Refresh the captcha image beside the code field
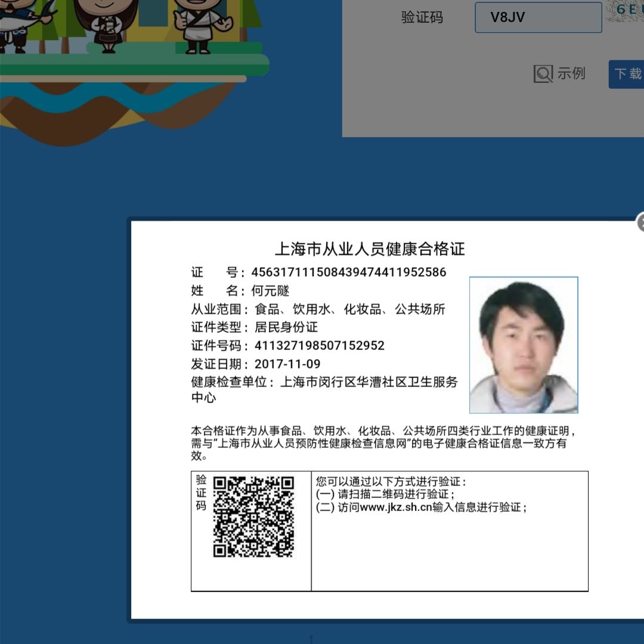Viewport: 644px width, 644px height. 625,11
